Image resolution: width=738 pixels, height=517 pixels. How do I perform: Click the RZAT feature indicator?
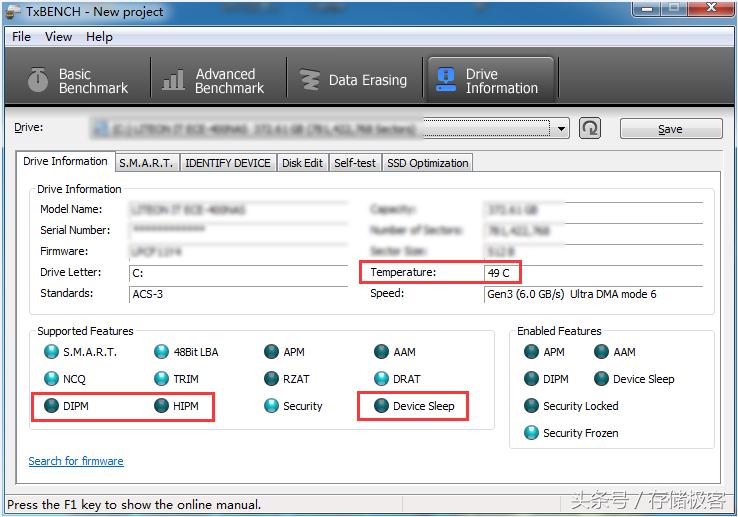point(271,379)
